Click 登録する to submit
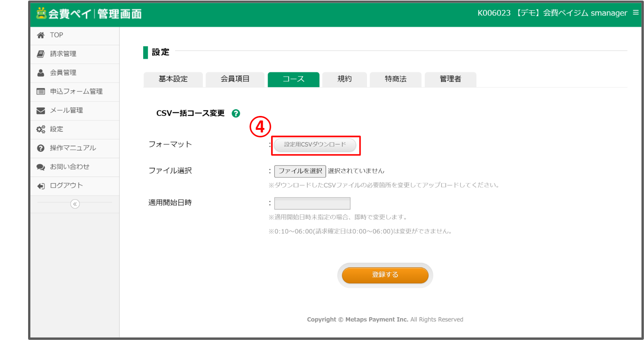Viewport: 644px width, 340px height. [x=385, y=274]
